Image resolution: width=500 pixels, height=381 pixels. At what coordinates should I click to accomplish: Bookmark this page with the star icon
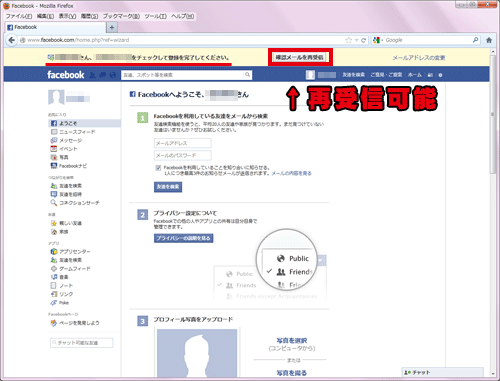(349, 40)
